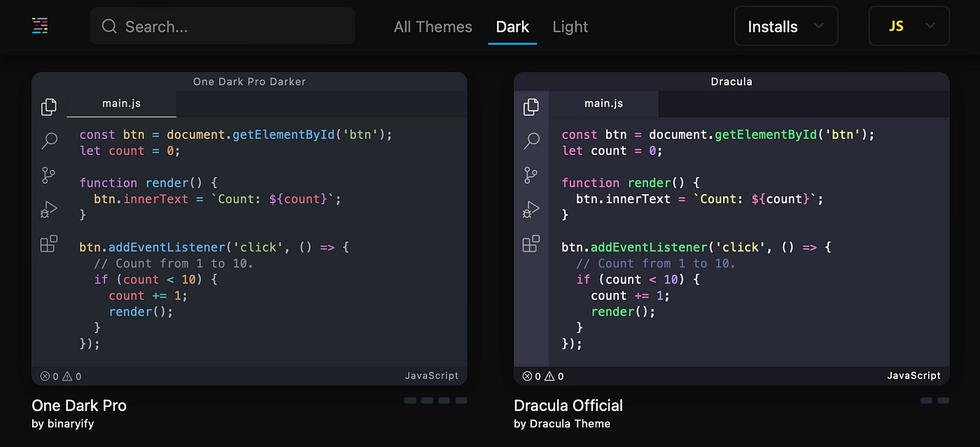Image resolution: width=980 pixels, height=447 pixels.
Task: Click 'count += 1;' line in Dracula preview
Action: click(630, 296)
